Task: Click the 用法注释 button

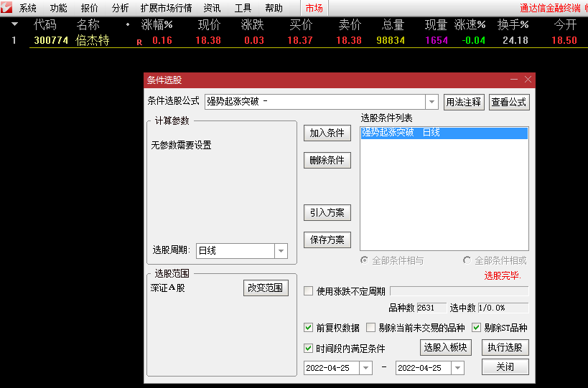Action: click(464, 103)
